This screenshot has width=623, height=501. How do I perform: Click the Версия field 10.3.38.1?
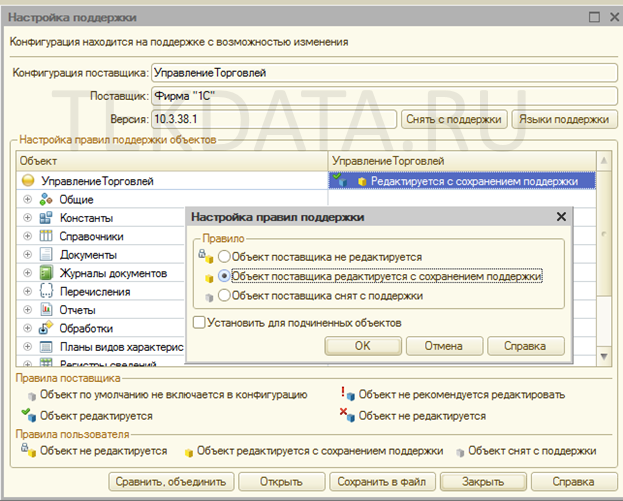point(274,119)
